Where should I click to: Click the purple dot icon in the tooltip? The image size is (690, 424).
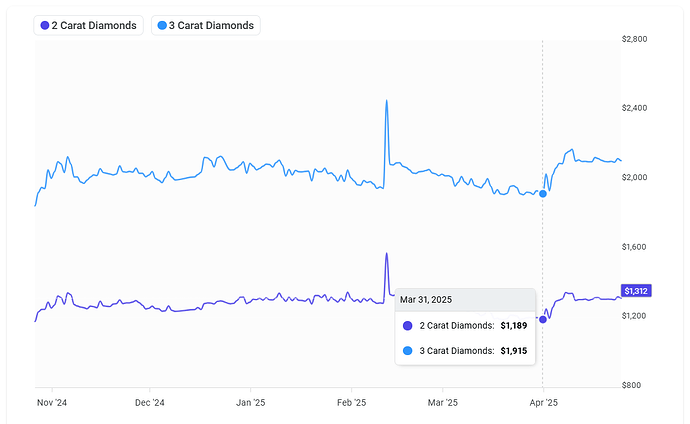pos(407,325)
